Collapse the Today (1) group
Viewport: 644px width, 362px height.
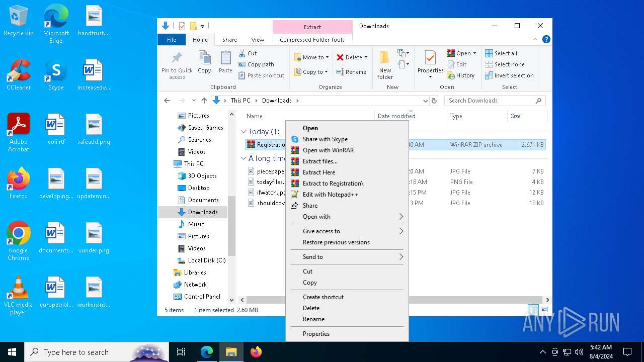244,132
